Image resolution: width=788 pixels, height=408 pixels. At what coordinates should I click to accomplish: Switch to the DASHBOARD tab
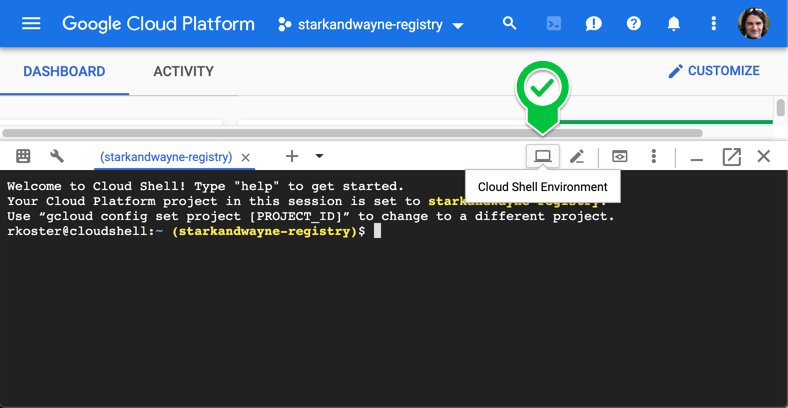64,71
